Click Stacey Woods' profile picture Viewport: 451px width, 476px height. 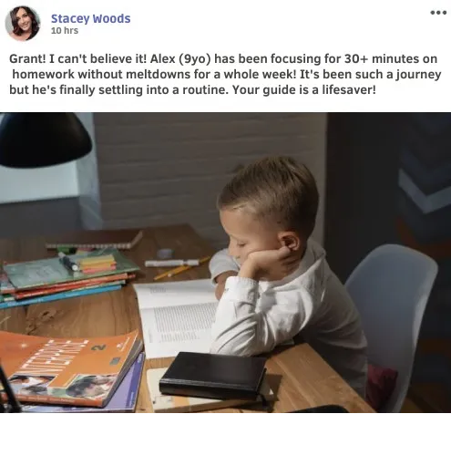tap(23, 24)
